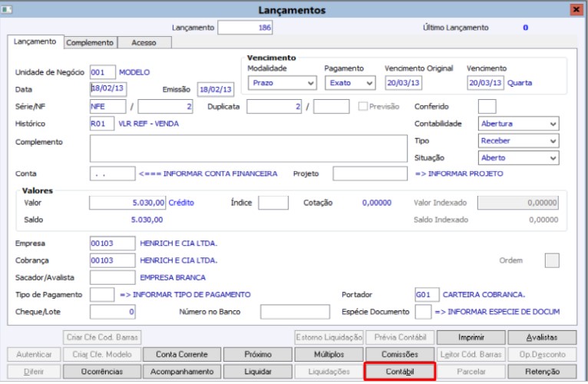Click the Ocorrências button

(102, 372)
